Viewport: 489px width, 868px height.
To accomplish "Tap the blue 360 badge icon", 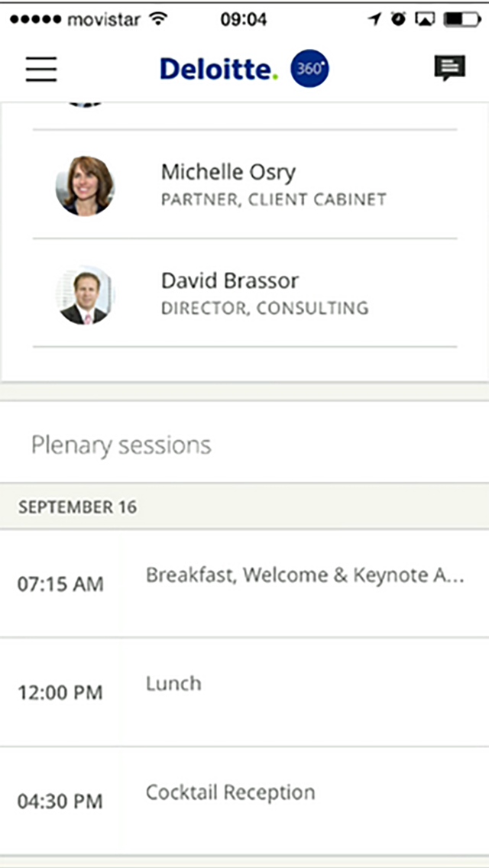I will 310,70.
